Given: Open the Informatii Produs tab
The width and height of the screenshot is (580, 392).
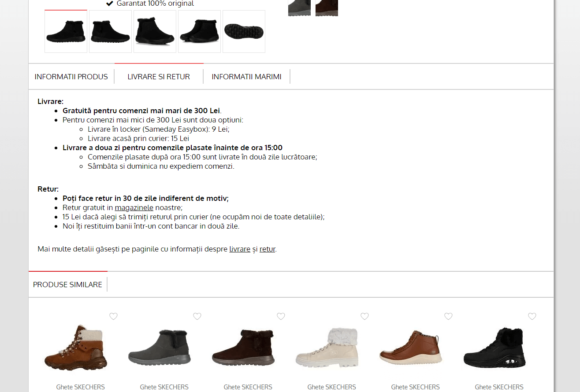Looking at the screenshot, I should click(71, 77).
